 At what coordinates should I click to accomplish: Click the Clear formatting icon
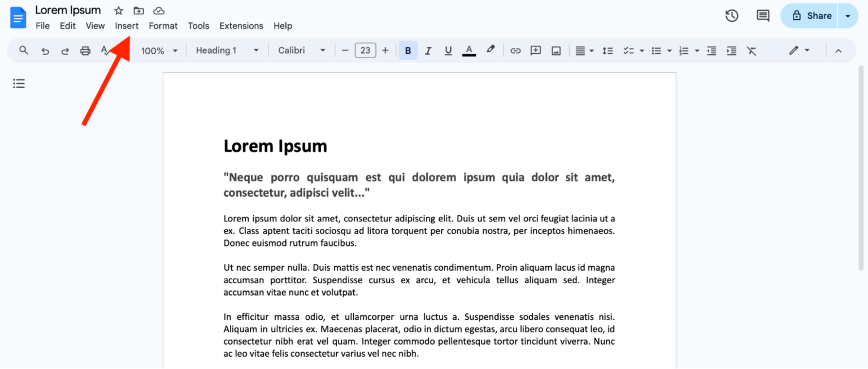coord(752,50)
